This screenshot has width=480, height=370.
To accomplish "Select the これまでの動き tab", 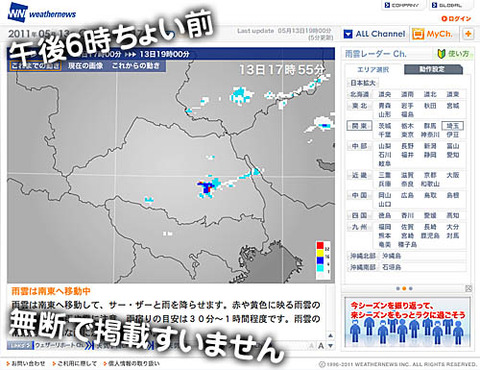I will pos(35,66).
